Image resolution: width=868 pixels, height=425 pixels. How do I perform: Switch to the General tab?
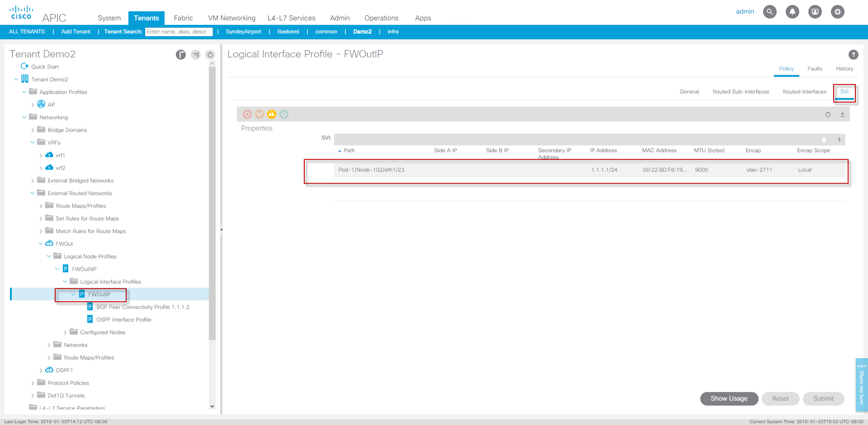(689, 92)
